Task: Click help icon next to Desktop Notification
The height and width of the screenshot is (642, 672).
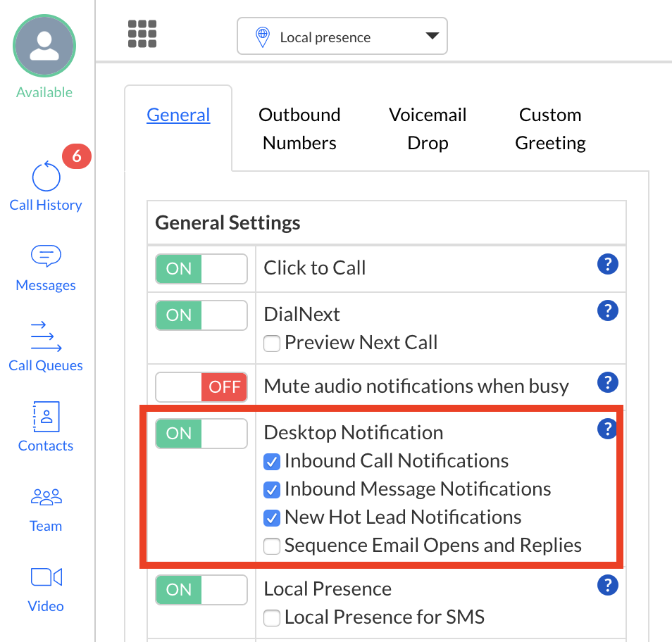Action: (x=607, y=429)
